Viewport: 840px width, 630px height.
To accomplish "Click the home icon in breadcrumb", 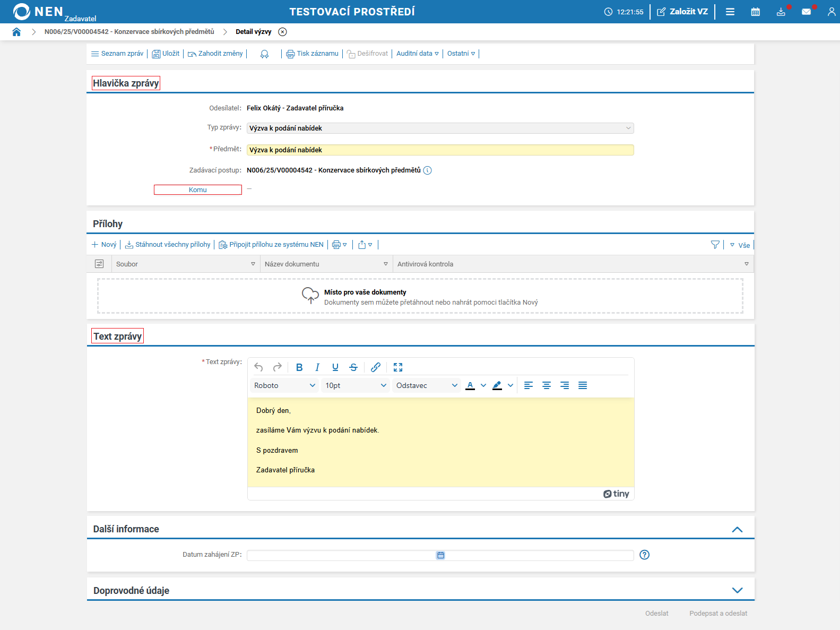I will (x=16, y=32).
